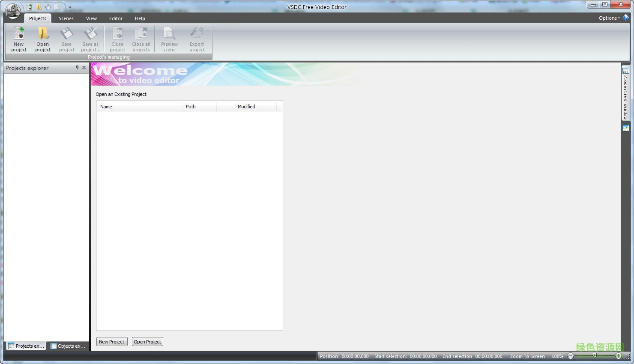
Task: Click the New Project button below the list
Action: pos(111,341)
